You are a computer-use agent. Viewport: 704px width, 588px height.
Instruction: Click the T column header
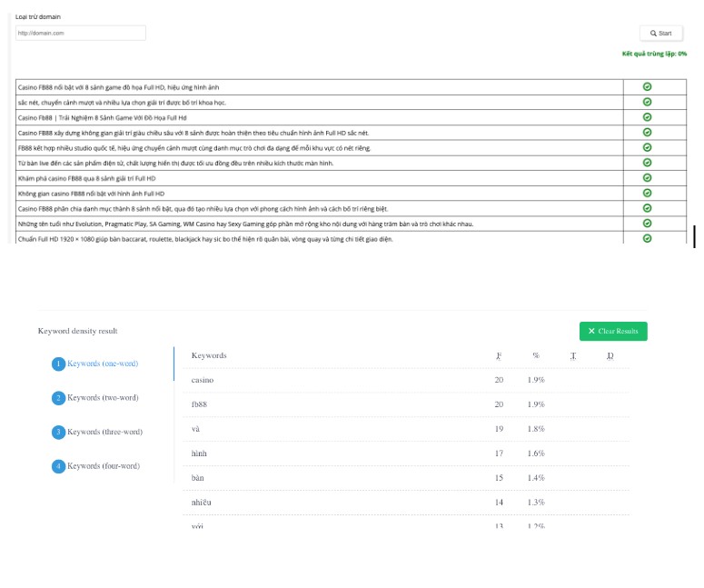pyautogui.click(x=573, y=355)
